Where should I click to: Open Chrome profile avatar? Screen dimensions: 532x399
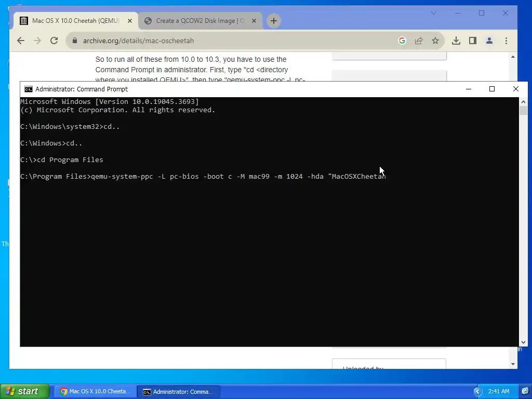pyautogui.click(x=489, y=41)
